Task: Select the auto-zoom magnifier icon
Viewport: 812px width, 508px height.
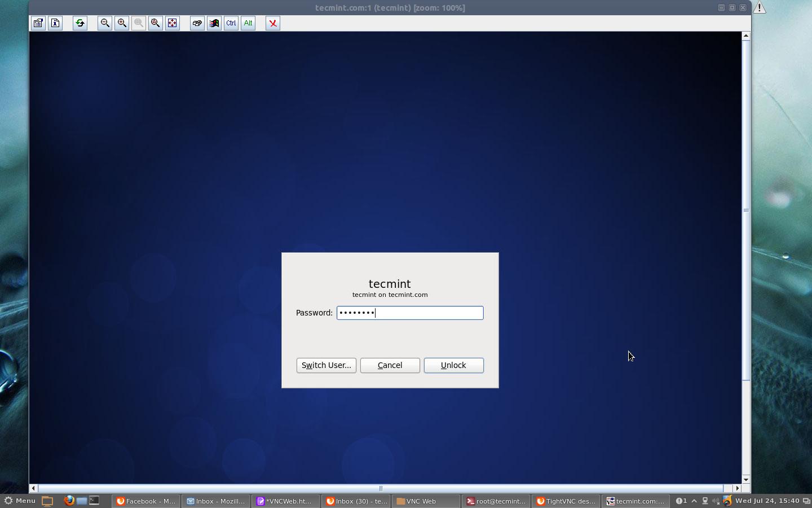Action: click(x=156, y=23)
